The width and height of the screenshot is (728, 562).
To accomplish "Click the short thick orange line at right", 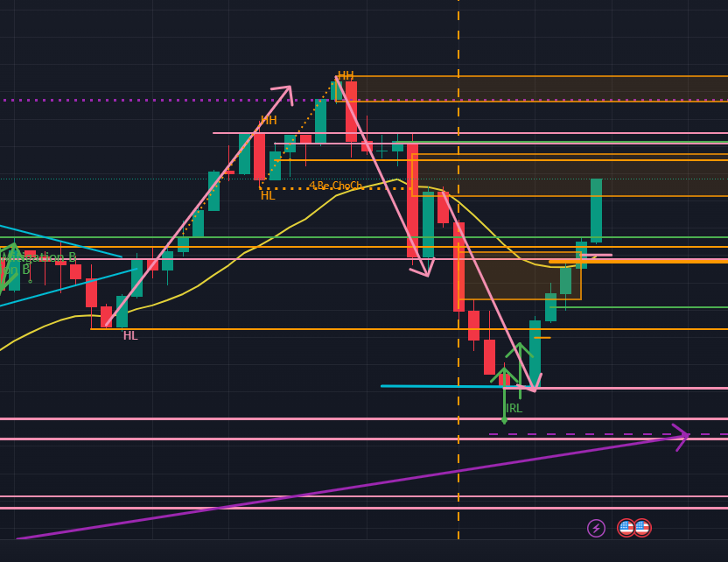I will 639,261.
